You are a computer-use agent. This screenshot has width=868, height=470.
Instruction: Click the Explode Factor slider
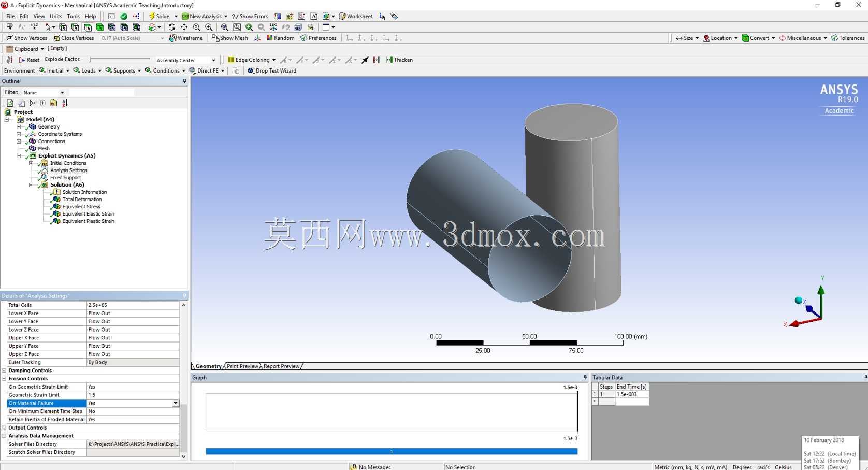[x=119, y=60]
